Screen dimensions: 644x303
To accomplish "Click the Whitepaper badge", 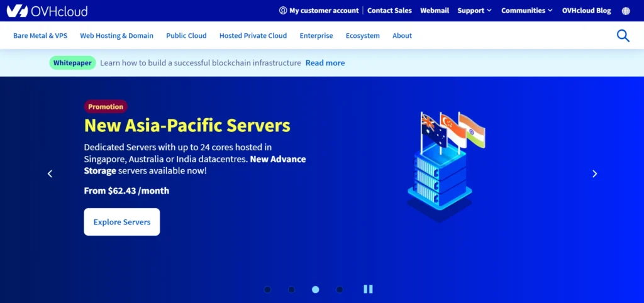I will pos(73,63).
